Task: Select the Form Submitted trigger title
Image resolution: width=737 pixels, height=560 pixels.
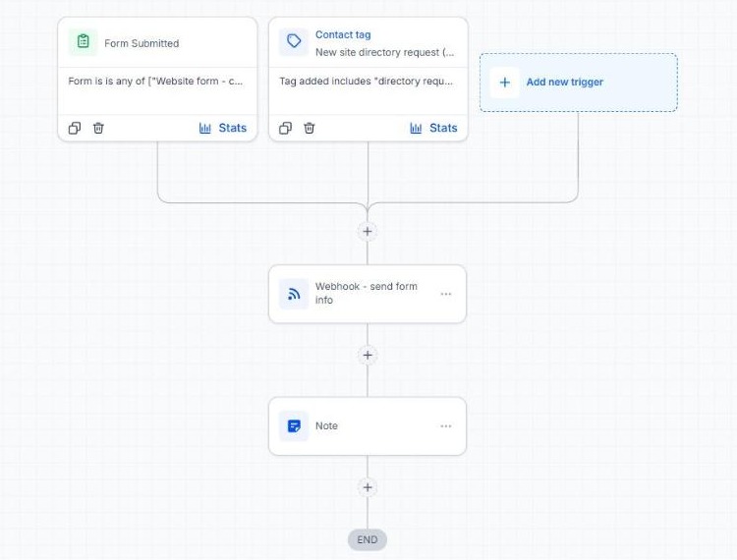Action: 142,43
